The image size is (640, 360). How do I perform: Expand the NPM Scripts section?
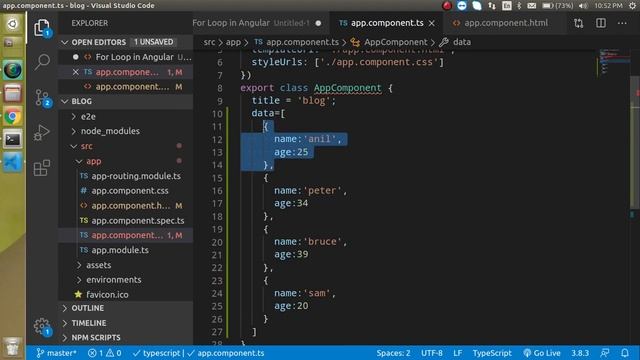(126, 338)
